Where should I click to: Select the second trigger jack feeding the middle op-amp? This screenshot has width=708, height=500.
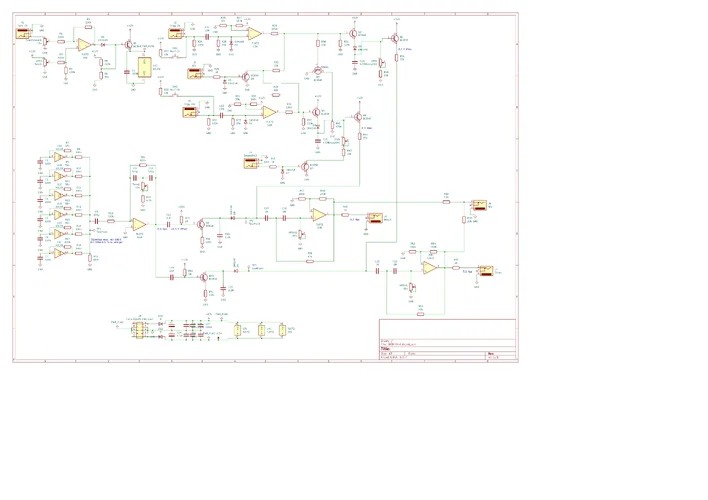(x=190, y=112)
